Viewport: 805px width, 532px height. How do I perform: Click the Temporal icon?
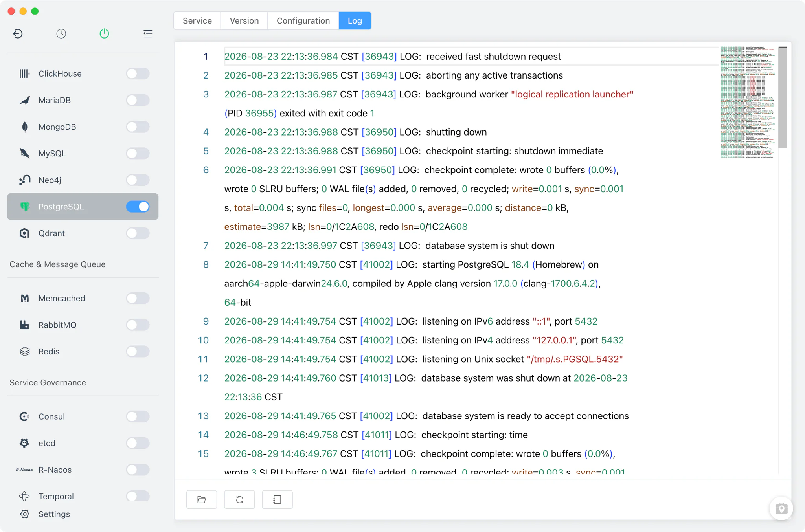[x=24, y=496]
